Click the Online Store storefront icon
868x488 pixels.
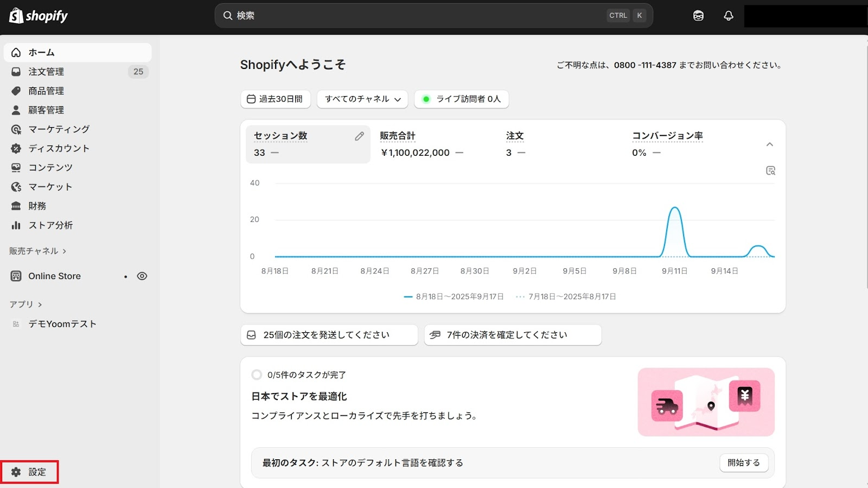pos(16,276)
